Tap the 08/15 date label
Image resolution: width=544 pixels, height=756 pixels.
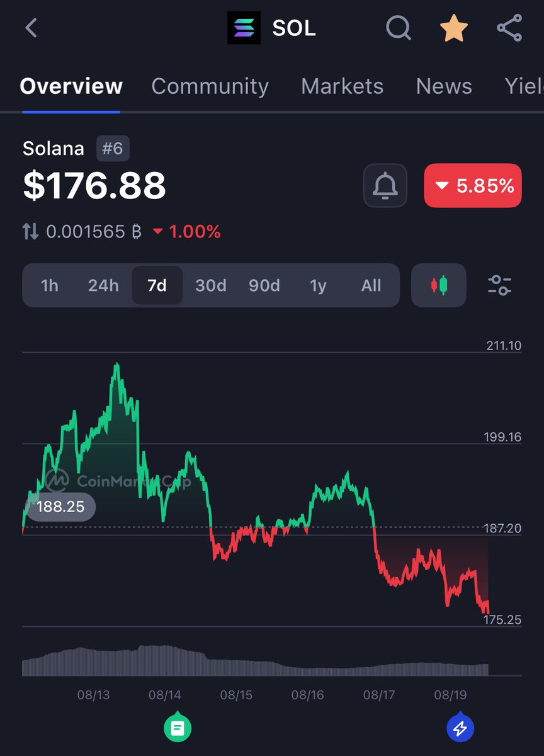(x=236, y=695)
